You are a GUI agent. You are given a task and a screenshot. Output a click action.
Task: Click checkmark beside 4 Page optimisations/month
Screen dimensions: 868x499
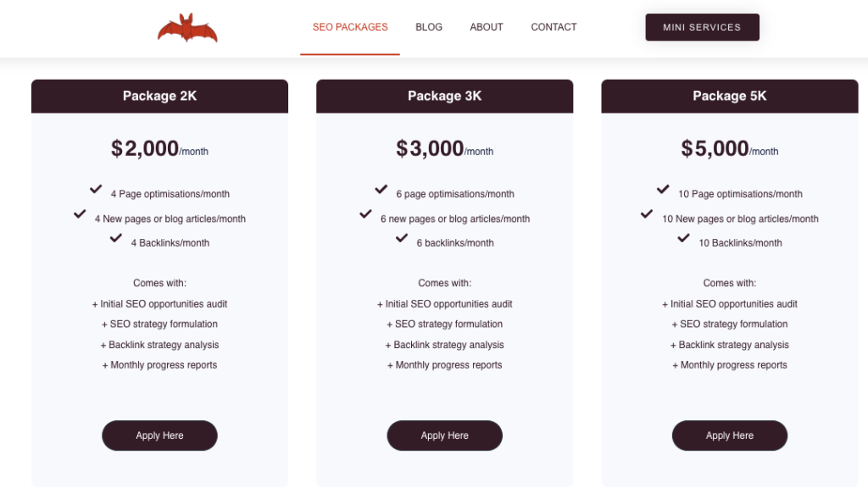coord(96,189)
